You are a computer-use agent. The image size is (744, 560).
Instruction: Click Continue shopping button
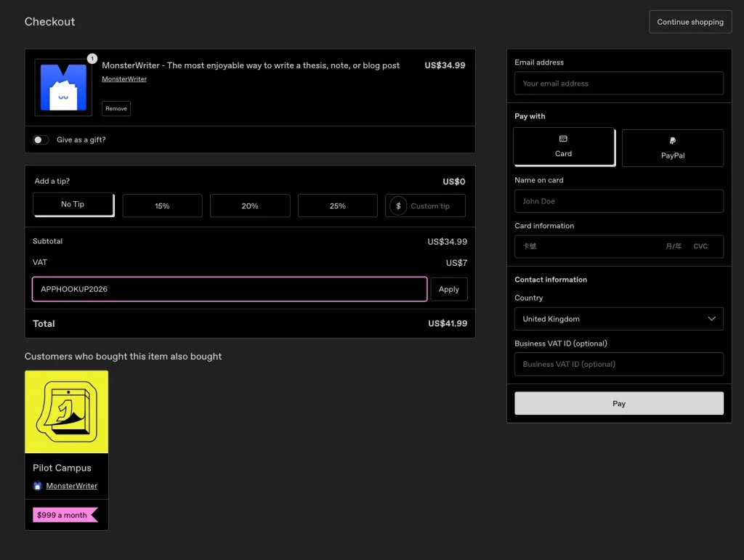690,22
